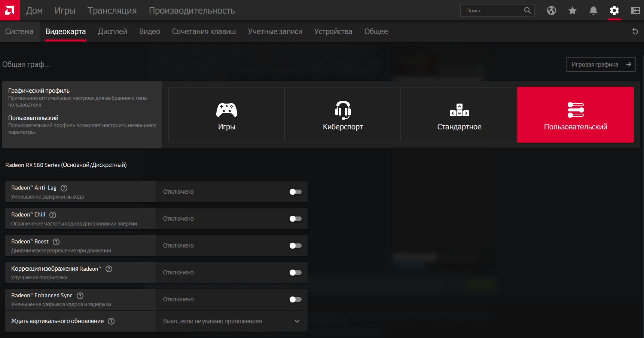Click the Графический профиль heading
This screenshot has width=644, height=338.
(x=39, y=90)
